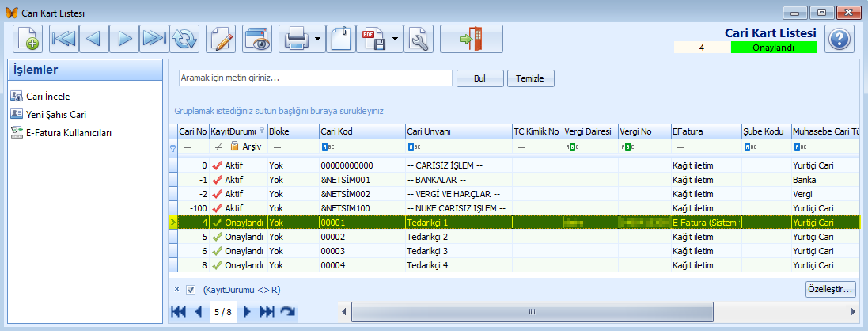
Task: Click &NETSİM001 cari kod cell
Action: 362,180
